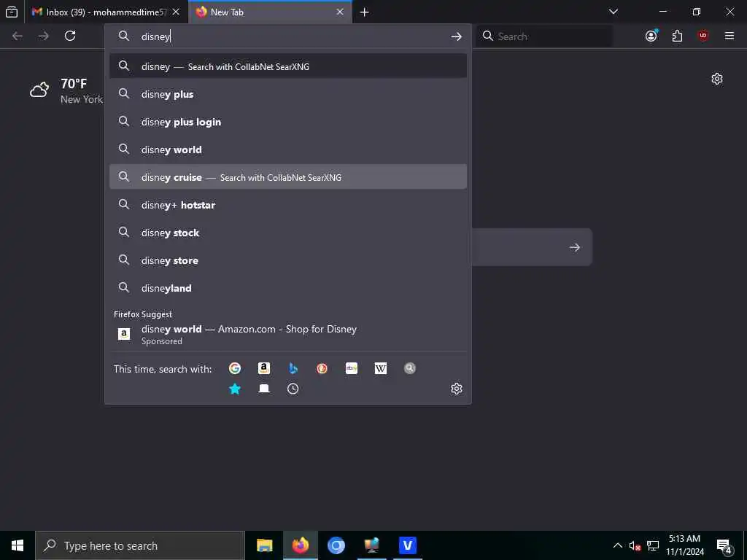The image size is (747, 560).
Task: Click the weather cloud icon
Action: pyautogui.click(x=39, y=90)
